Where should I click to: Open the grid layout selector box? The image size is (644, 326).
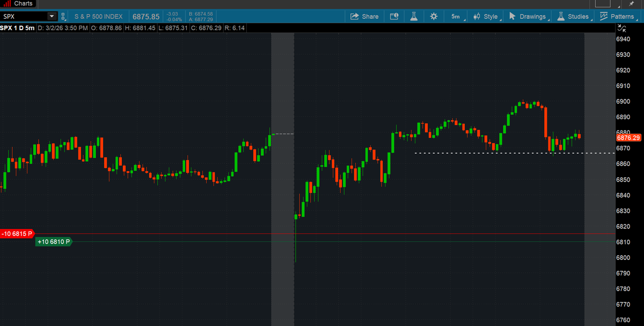603,3
